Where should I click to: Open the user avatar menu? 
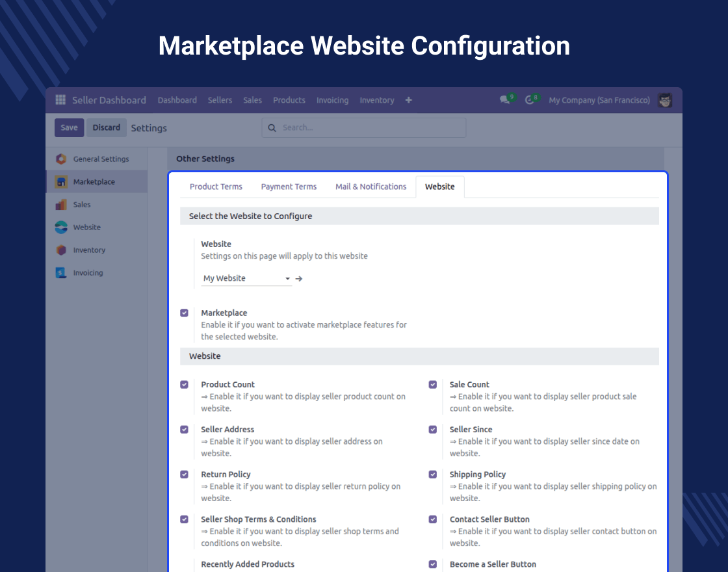pyautogui.click(x=665, y=100)
